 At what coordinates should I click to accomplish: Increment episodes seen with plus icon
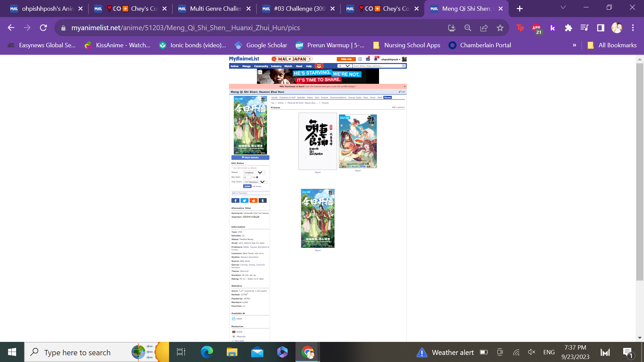(x=257, y=177)
